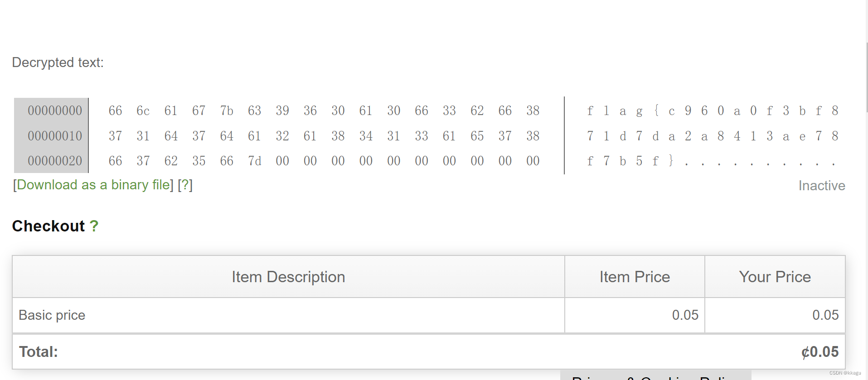Click the Checkout section heading

click(x=48, y=226)
